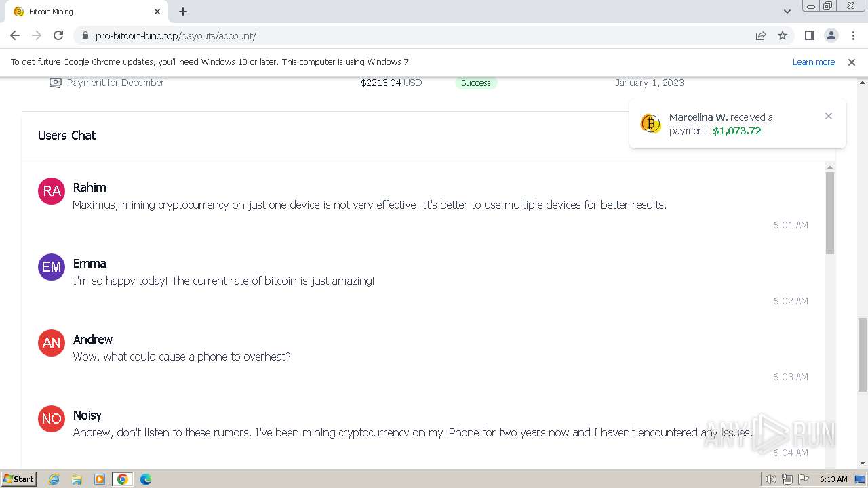Click the chat scrollbar up arrow
Image resolution: width=868 pixels, height=488 pixels.
pyautogui.click(x=830, y=166)
